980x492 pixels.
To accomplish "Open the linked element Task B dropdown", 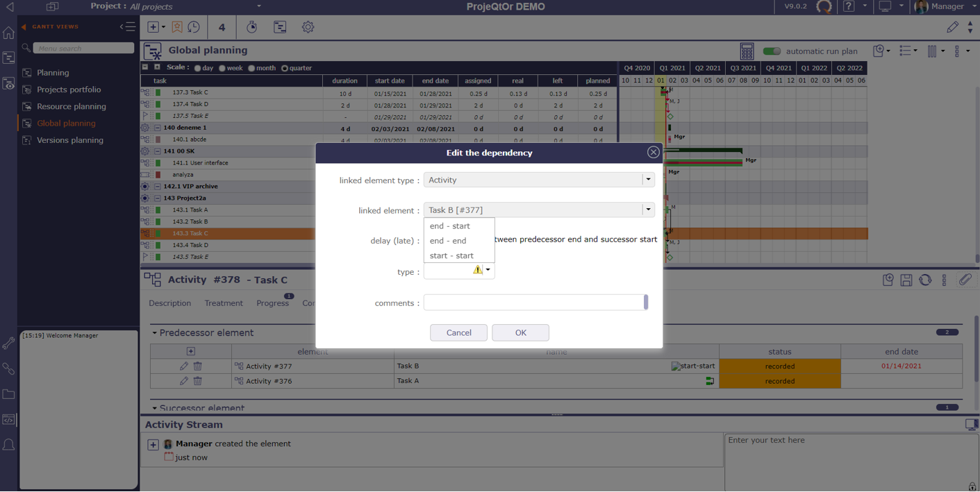I will 648,210.
